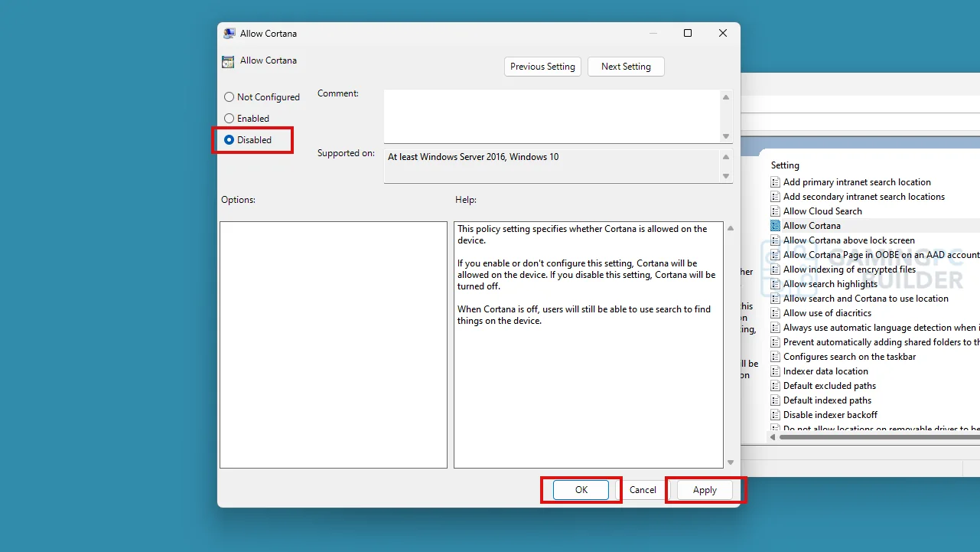This screenshot has height=552, width=980.
Task: Click inside the Comment text box
Action: click(x=552, y=116)
